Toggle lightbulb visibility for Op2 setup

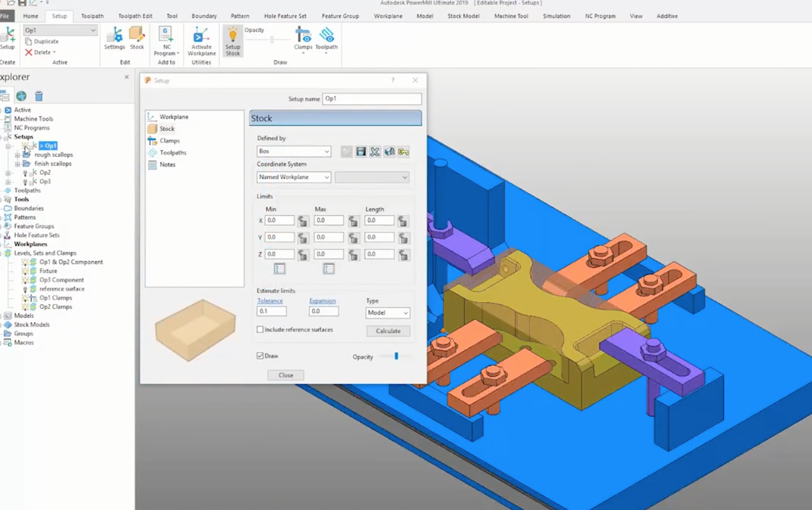pyautogui.click(x=25, y=173)
